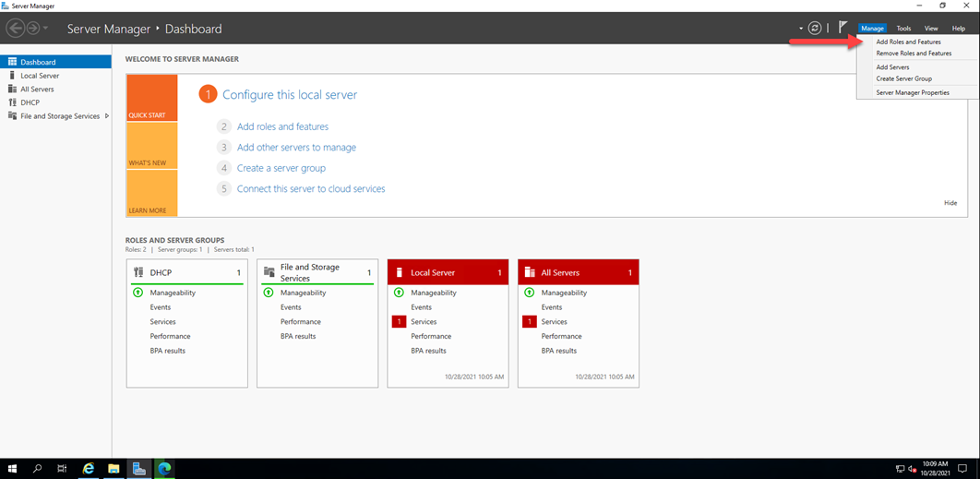Click the Dashboard sidebar icon

(12, 62)
